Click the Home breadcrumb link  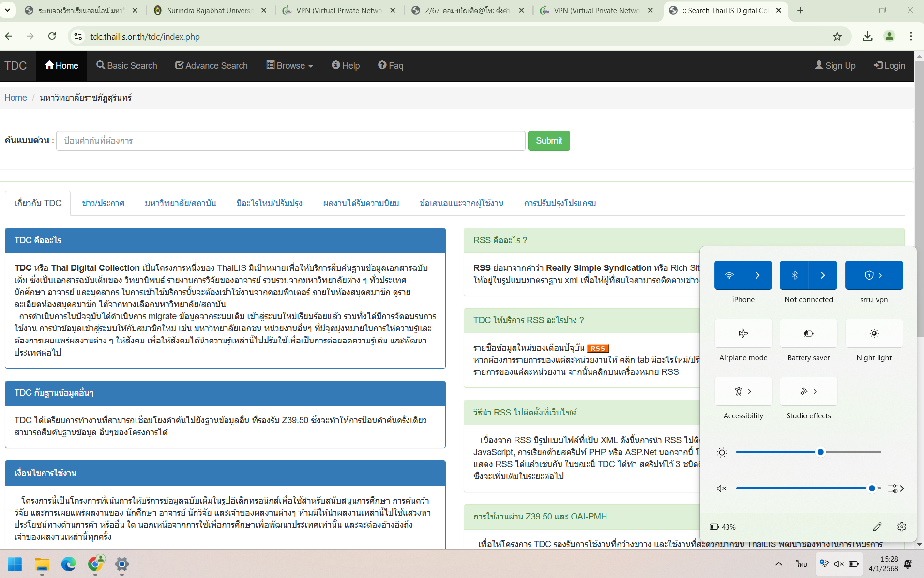click(15, 98)
